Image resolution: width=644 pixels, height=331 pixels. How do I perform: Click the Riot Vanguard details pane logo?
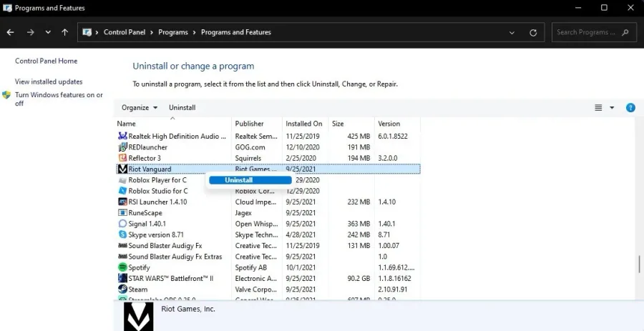[x=138, y=317]
